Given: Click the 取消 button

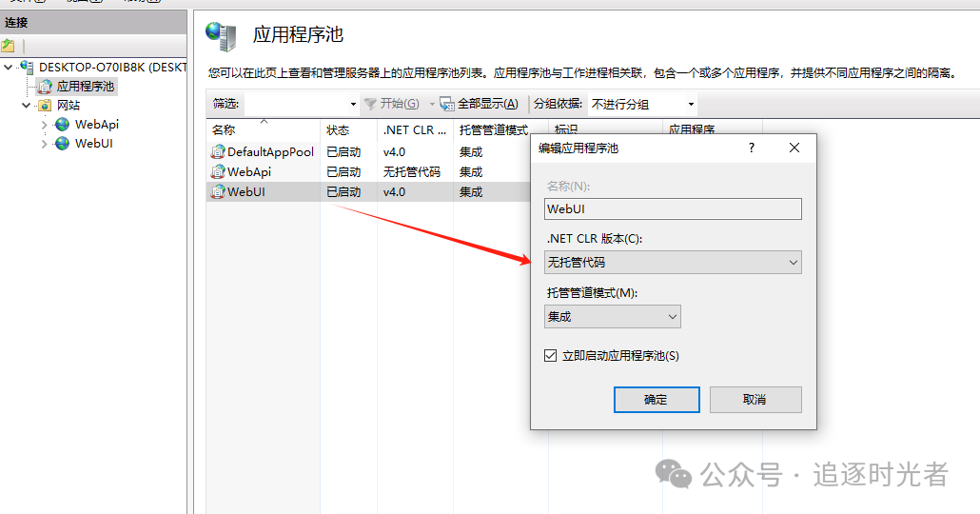Looking at the screenshot, I should point(755,400).
